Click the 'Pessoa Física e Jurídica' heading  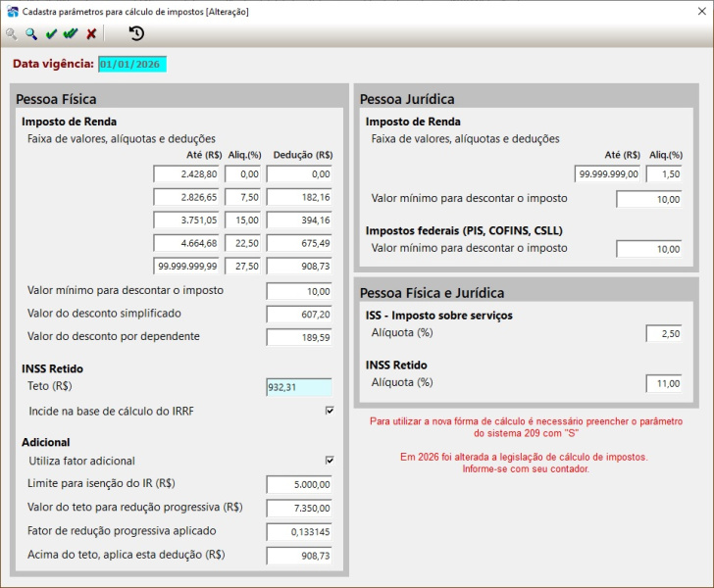pos(432,293)
